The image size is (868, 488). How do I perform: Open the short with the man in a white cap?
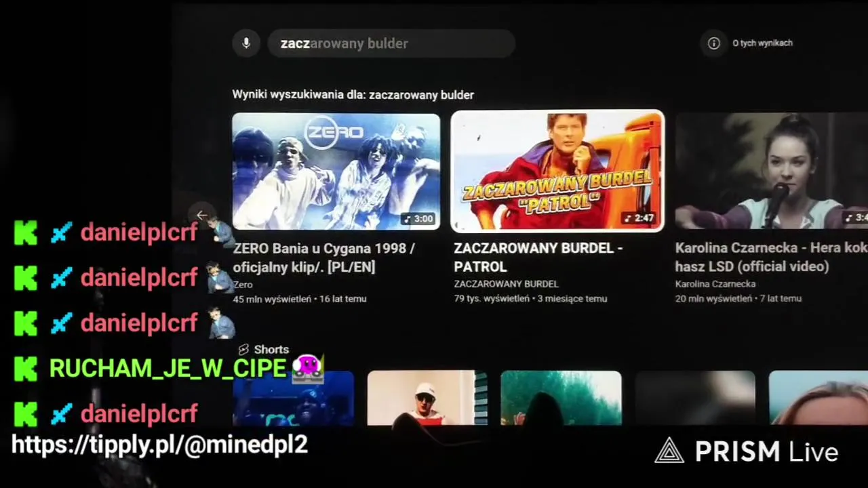click(427, 398)
